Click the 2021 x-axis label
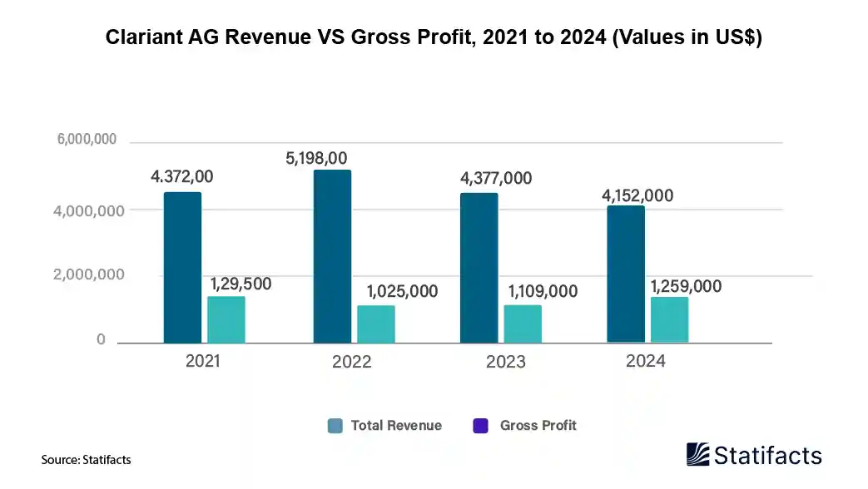 click(x=202, y=361)
